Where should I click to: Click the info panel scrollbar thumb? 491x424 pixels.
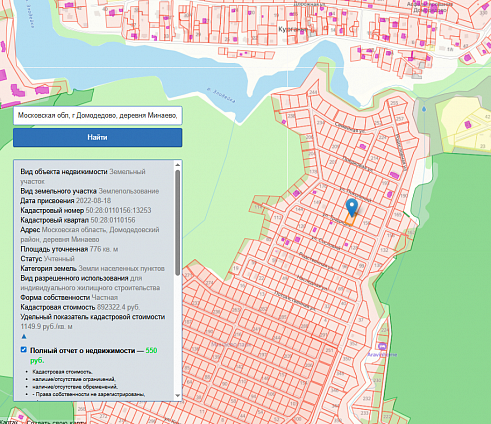pos(178,223)
